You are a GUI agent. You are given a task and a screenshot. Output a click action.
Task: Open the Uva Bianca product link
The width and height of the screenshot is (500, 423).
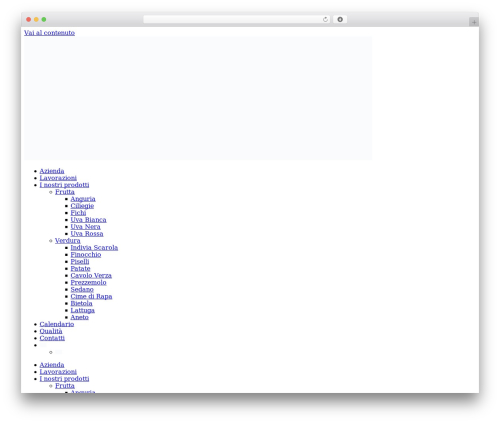88,220
